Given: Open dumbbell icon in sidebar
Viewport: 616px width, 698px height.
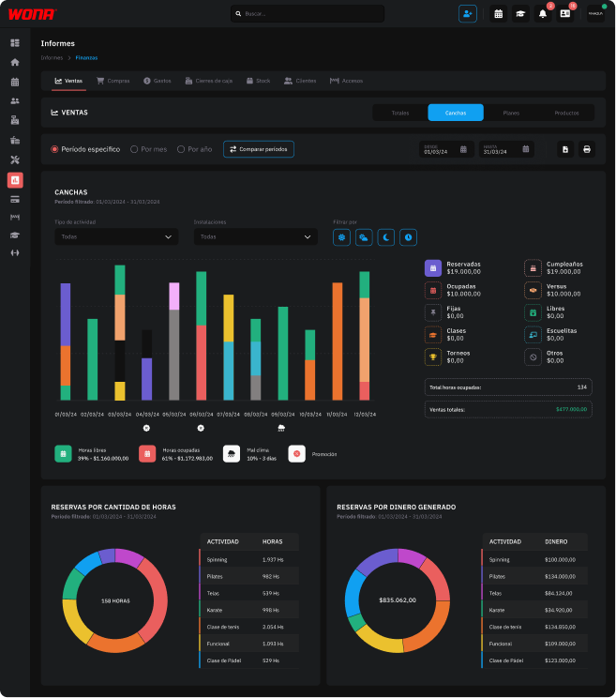Looking at the screenshot, I should [x=15, y=253].
